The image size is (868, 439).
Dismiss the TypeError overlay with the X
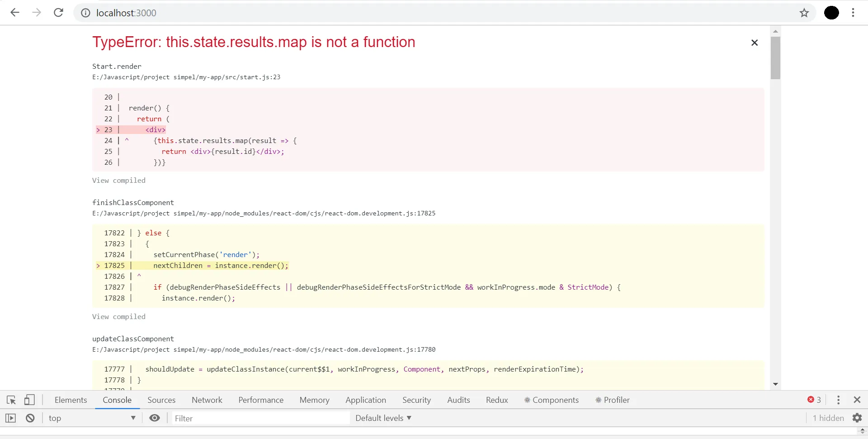click(x=755, y=43)
